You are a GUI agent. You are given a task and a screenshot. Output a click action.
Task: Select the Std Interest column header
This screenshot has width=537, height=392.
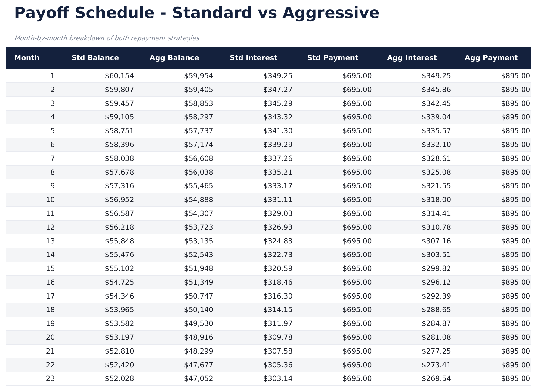tap(253, 58)
